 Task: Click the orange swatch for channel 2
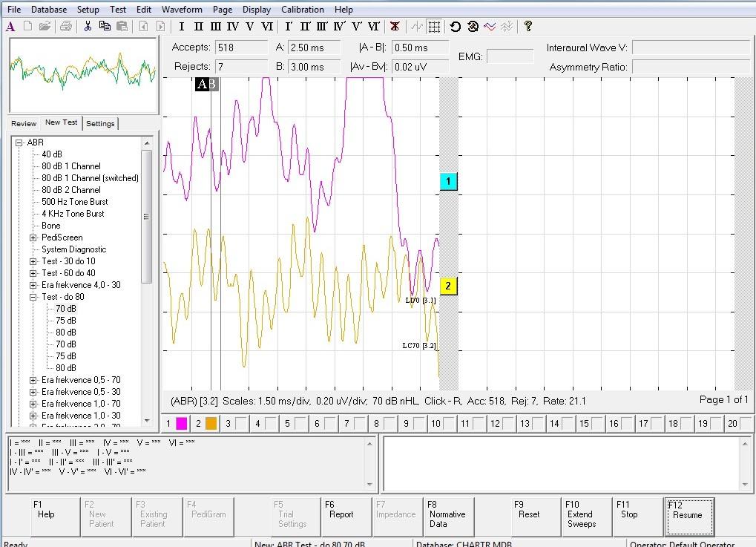[x=211, y=424]
